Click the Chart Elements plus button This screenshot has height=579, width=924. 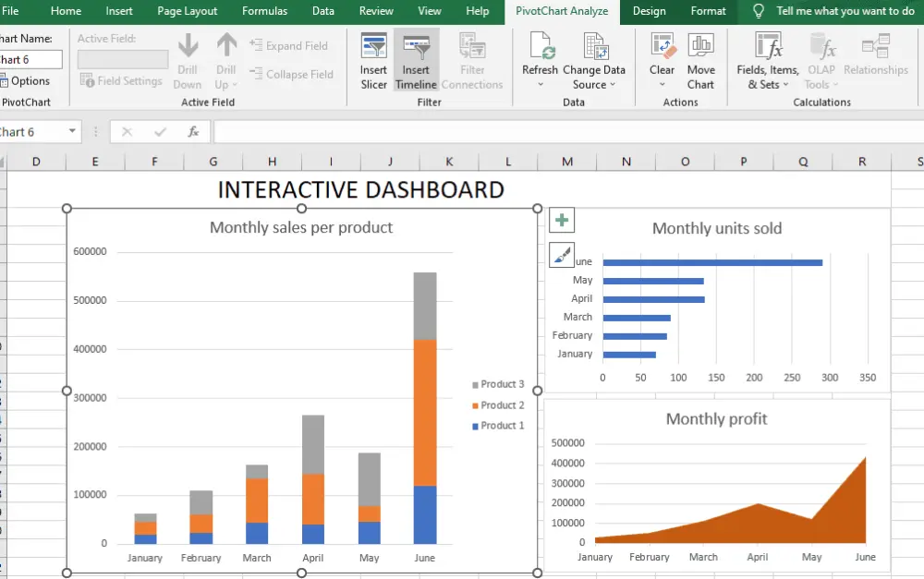point(562,220)
